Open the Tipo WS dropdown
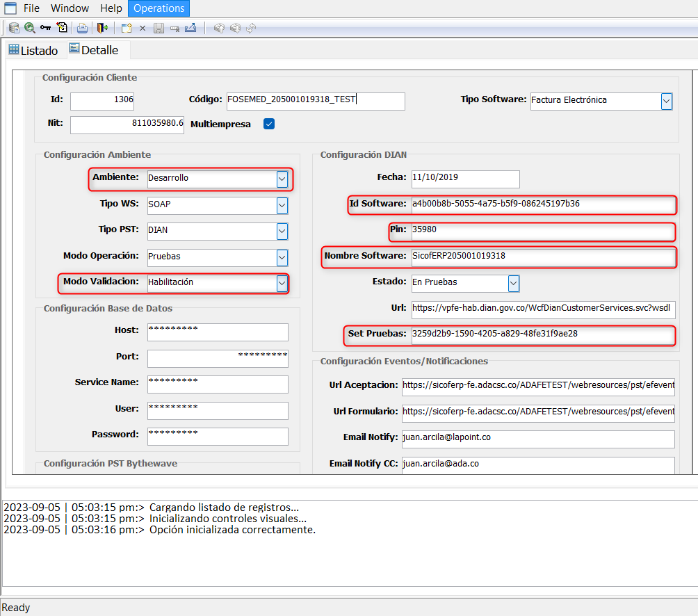 [282, 206]
